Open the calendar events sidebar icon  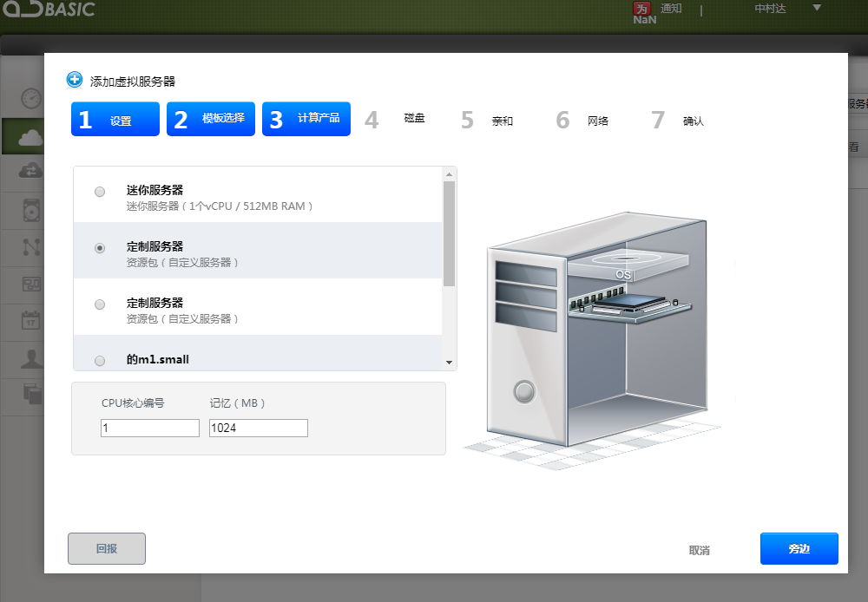coord(31,320)
